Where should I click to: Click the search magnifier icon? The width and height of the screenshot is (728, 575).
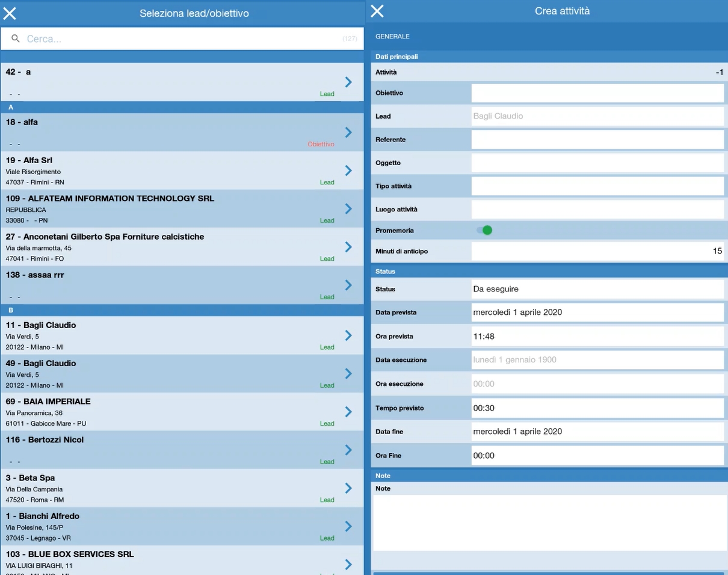click(x=16, y=39)
